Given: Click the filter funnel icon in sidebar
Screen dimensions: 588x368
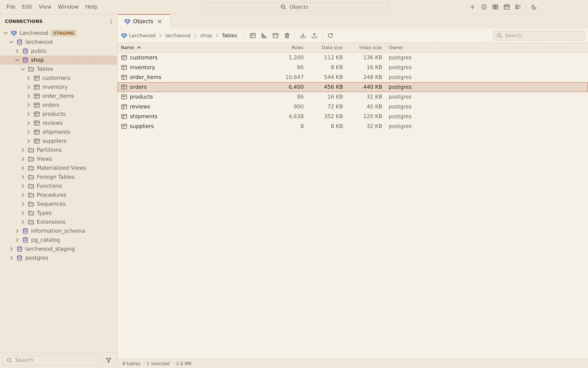Looking at the screenshot, I should click(109, 360).
